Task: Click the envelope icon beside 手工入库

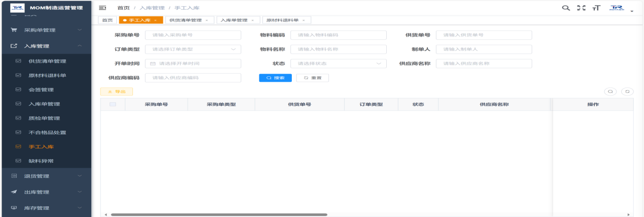Action: click(18, 147)
